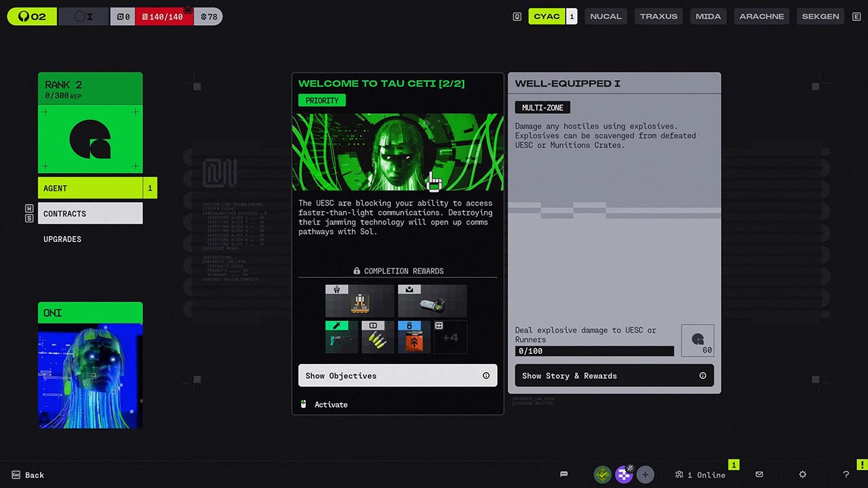
Task: Click the 1 Online friends indicator
Action: pos(700,474)
